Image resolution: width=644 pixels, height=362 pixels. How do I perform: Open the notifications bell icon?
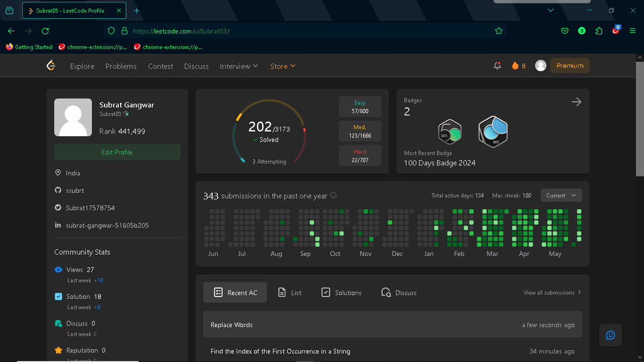(497, 65)
